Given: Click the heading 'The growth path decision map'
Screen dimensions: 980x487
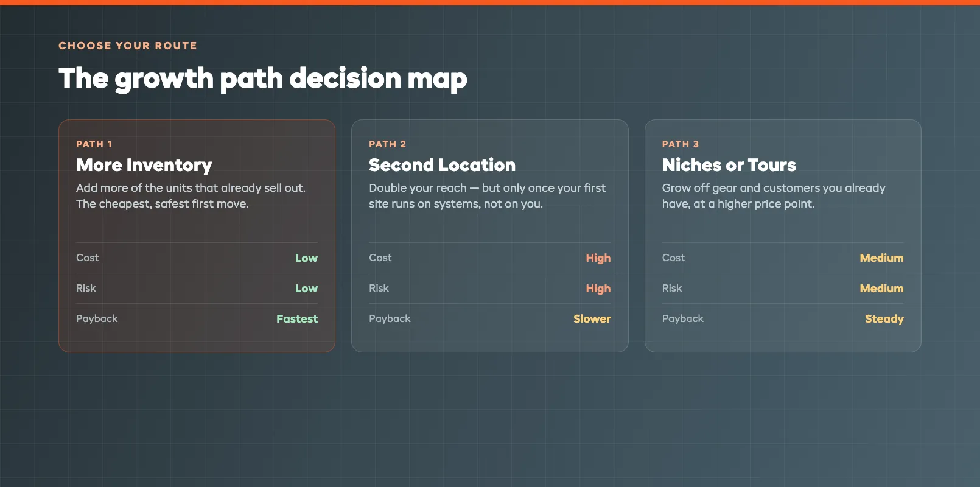Looking at the screenshot, I should click(x=263, y=79).
